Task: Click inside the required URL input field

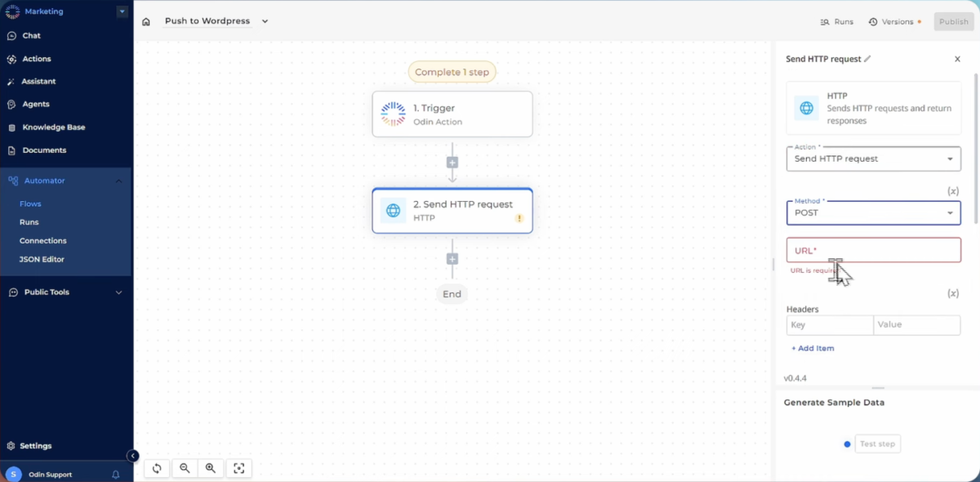Action: 873,251
